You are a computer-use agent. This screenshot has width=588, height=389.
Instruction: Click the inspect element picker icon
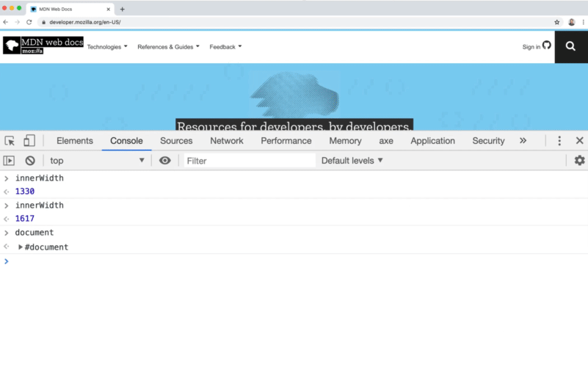pos(10,141)
